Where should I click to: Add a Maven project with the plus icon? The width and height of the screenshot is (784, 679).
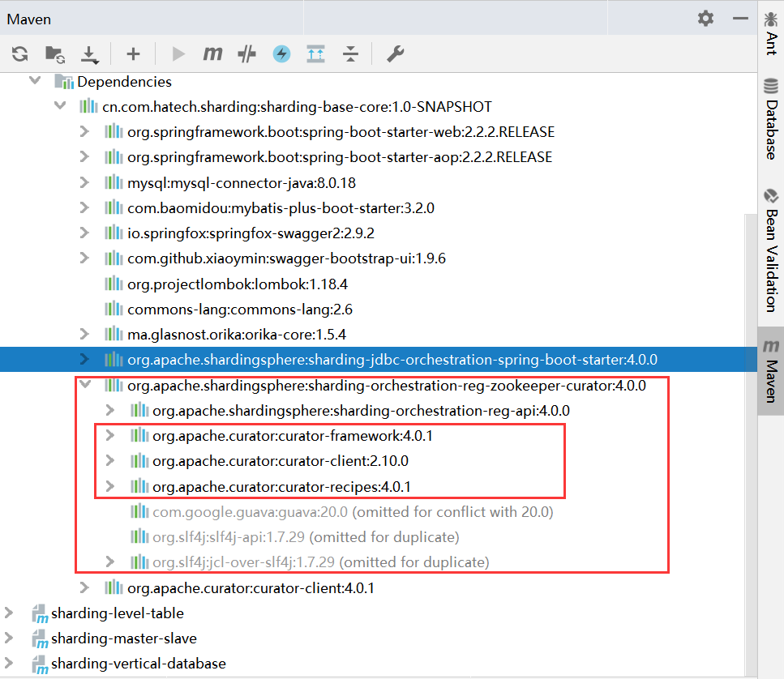pyautogui.click(x=133, y=53)
